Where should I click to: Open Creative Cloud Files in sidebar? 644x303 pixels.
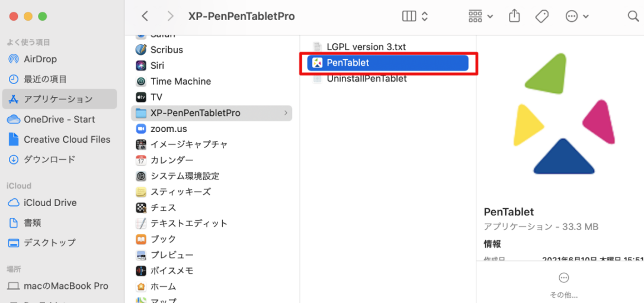pos(60,140)
